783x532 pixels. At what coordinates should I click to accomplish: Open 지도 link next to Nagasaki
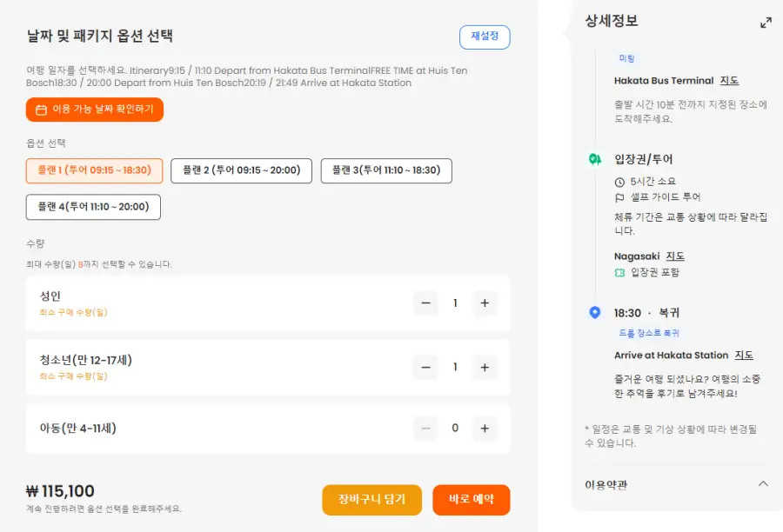pyautogui.click(x=674, y=256)
